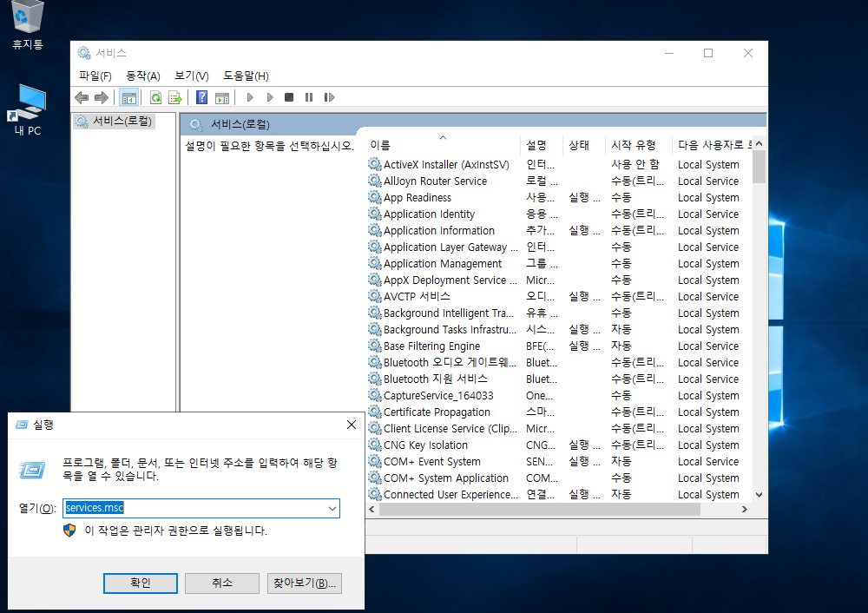Click the Pause Service icon

coord(309,97)
